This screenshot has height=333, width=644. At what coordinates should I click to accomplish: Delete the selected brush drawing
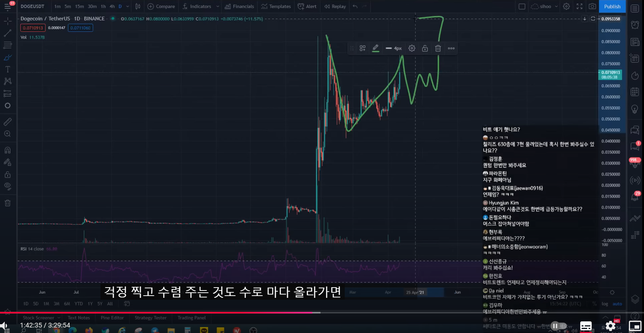click(x=438, y=48)
